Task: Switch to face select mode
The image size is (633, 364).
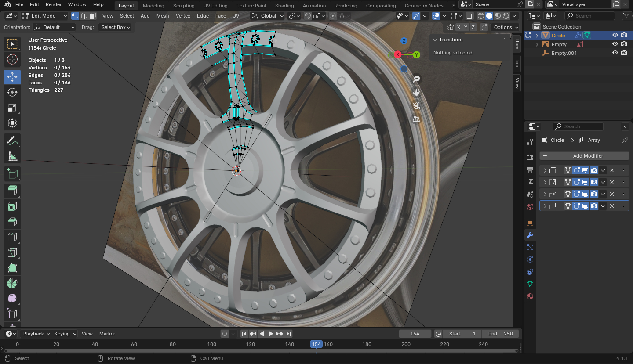Action: click(x=92, y=16)
